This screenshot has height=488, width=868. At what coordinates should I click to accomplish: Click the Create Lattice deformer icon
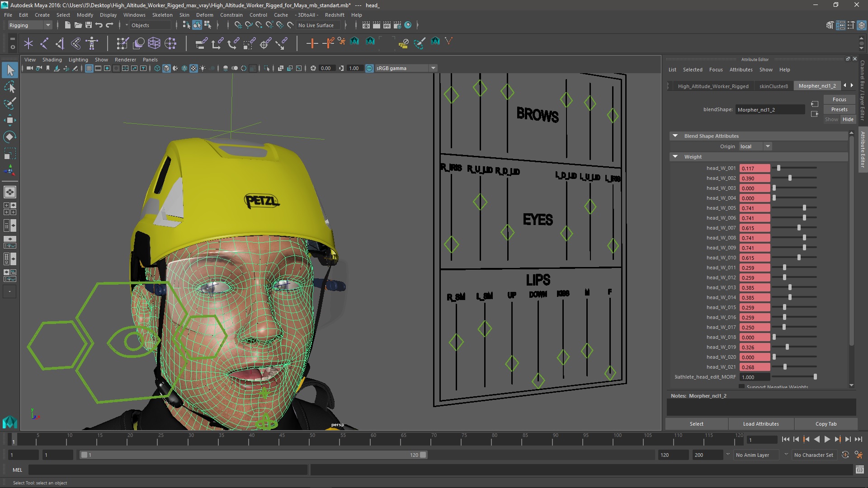[154, 43]
